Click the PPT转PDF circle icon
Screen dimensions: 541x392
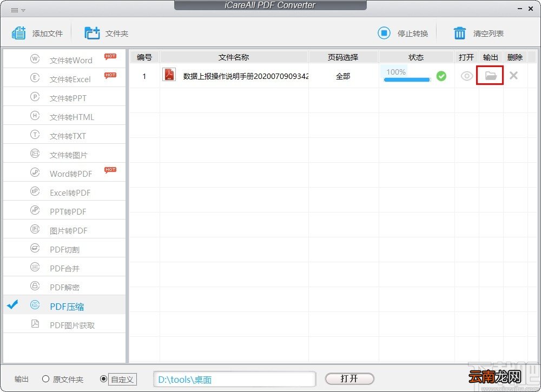35,210
